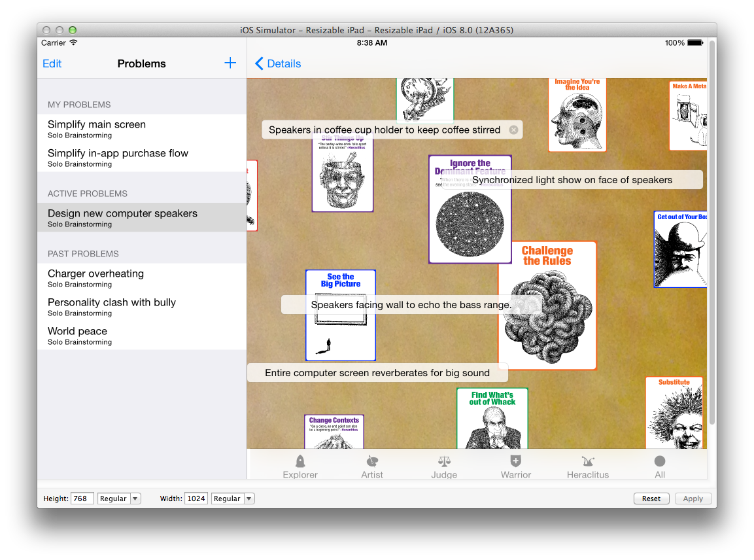
Task: Go back using the Details chevron
Action: (x=278, y=63)
